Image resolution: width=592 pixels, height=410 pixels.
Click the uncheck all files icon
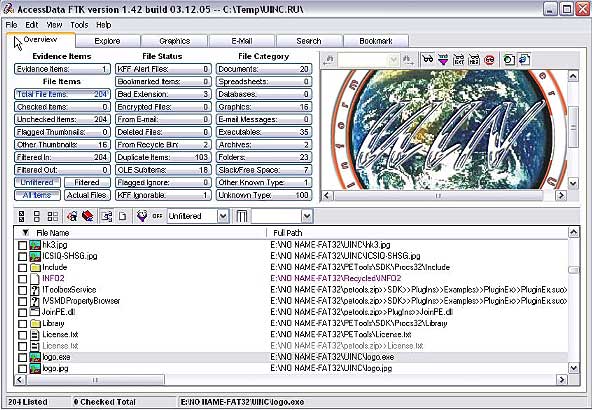(37, 216)
